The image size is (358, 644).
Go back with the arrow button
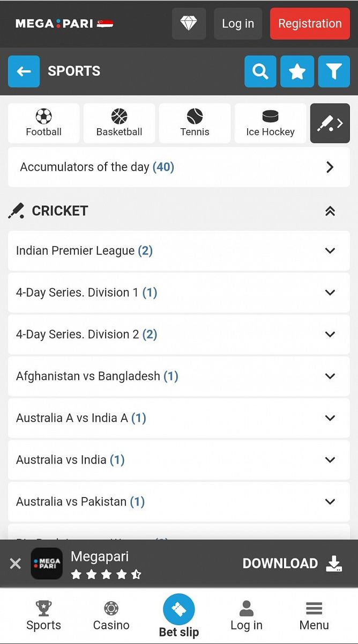click(24, 71)
